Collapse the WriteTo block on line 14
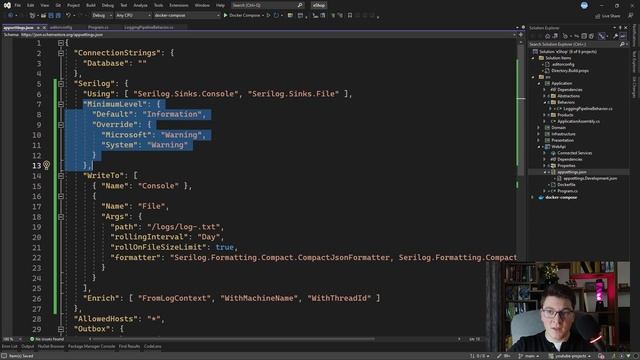This screenshot has width=640, height=360. (61, 176)
